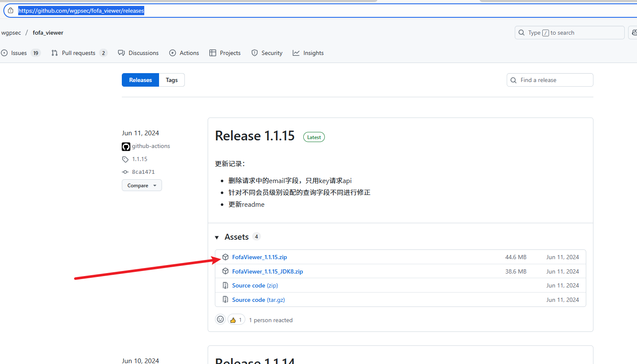This screenshot has width=637, height=364.
Task: Click the 1 person reacted text
Action: [x=271, y=320]
